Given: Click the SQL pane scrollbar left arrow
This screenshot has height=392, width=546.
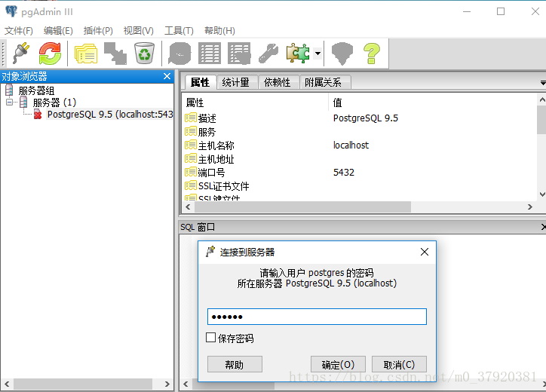Looking at the screenshot, I should (x=186, y=384).
